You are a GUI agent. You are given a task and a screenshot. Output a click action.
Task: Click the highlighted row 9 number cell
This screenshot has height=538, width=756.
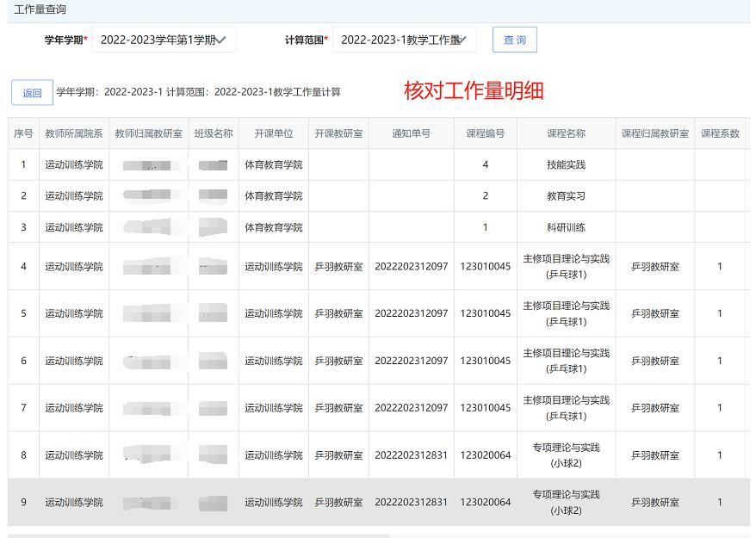pyautogui.click(x=23, y=502)
